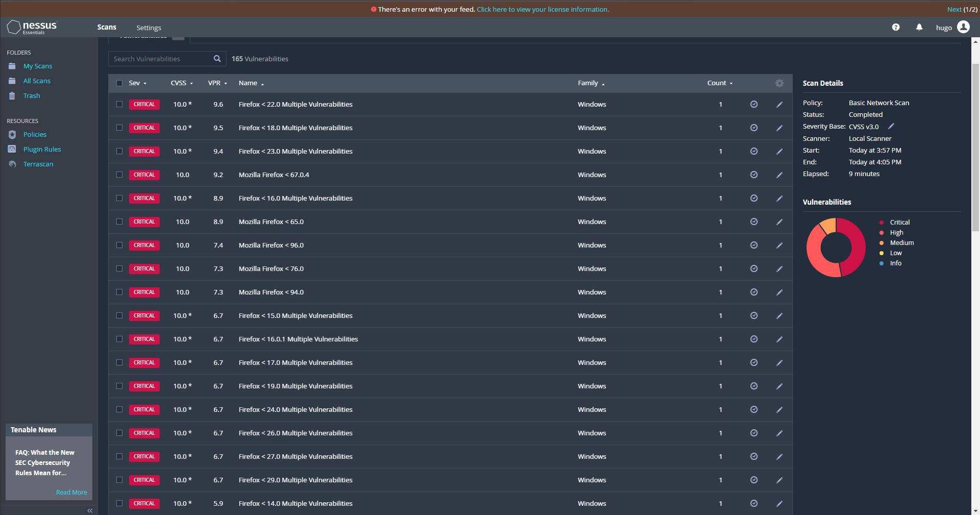Select the Scans menu item
Screen dimensions: 980x515
tap(107, 27)
